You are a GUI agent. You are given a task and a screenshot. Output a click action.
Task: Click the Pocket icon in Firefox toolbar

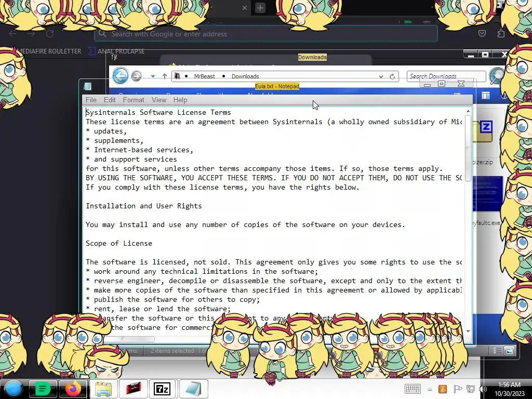tap(482, 33)
